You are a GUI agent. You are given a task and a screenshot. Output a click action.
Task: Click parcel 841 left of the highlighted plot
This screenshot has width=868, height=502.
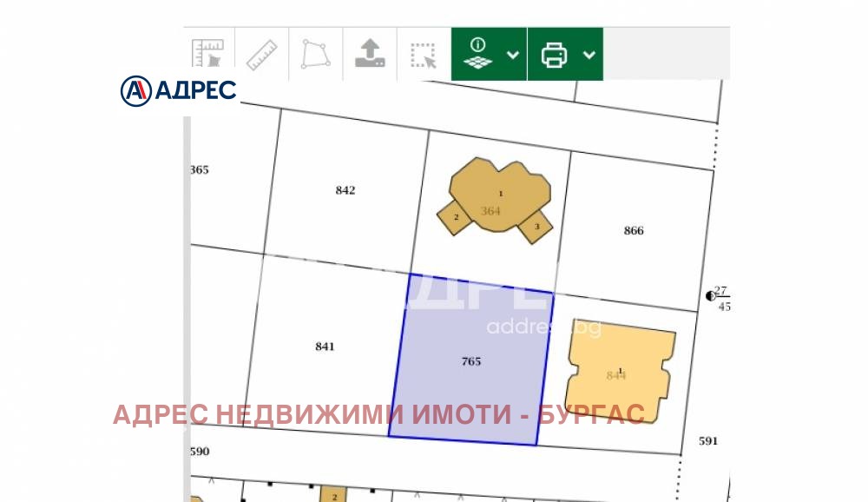point(325,346)
